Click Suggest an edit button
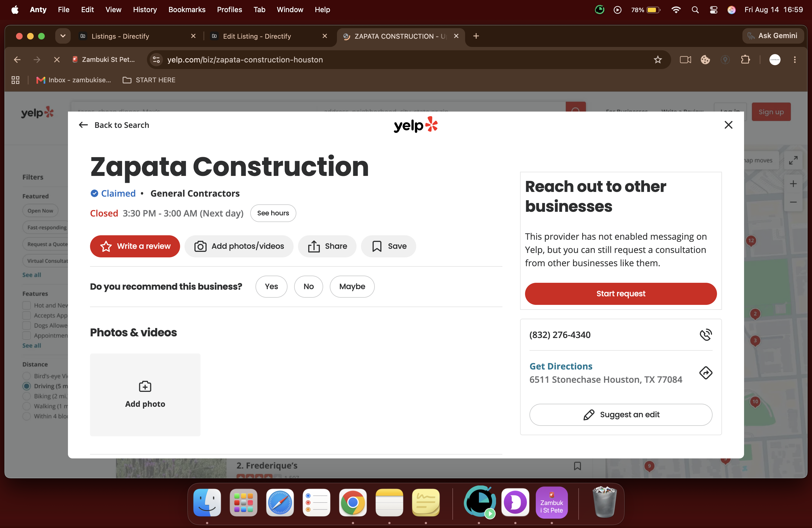This screenshot has height=528, width=812. 621,415
